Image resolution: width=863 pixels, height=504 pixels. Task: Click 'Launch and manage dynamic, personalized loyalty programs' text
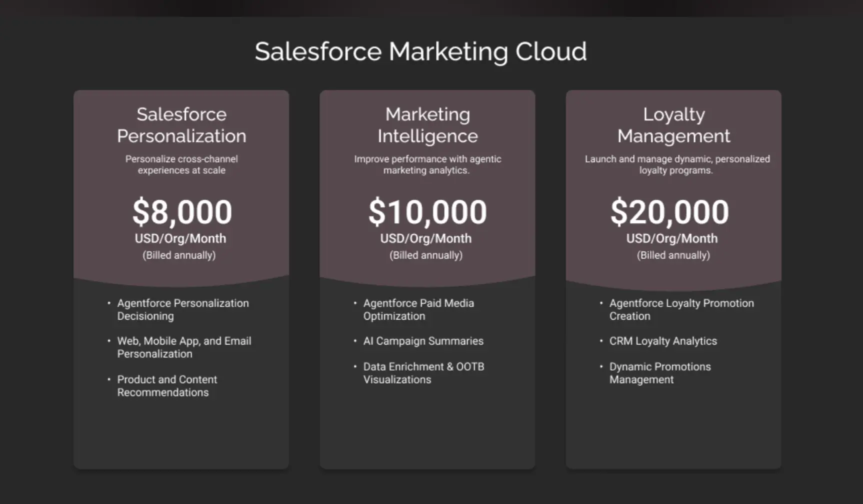tap(677, 164)
